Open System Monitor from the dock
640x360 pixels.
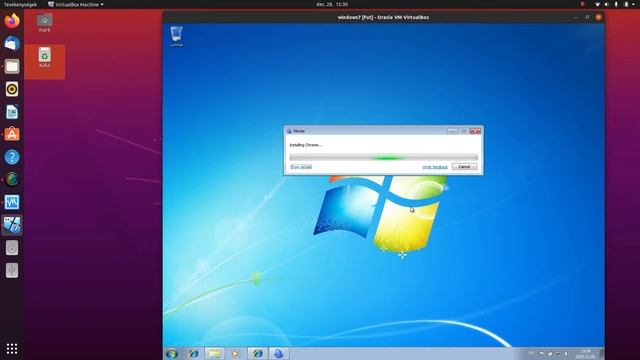12,202
